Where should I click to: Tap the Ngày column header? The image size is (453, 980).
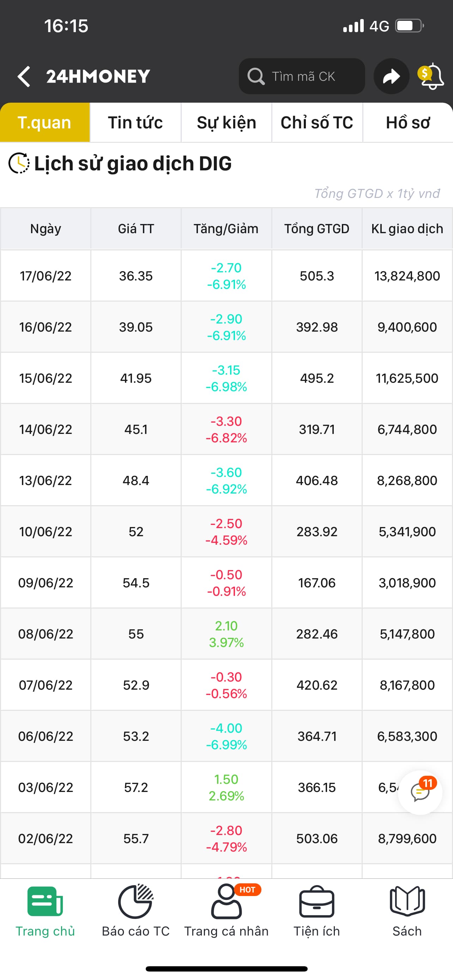(46, 229)
